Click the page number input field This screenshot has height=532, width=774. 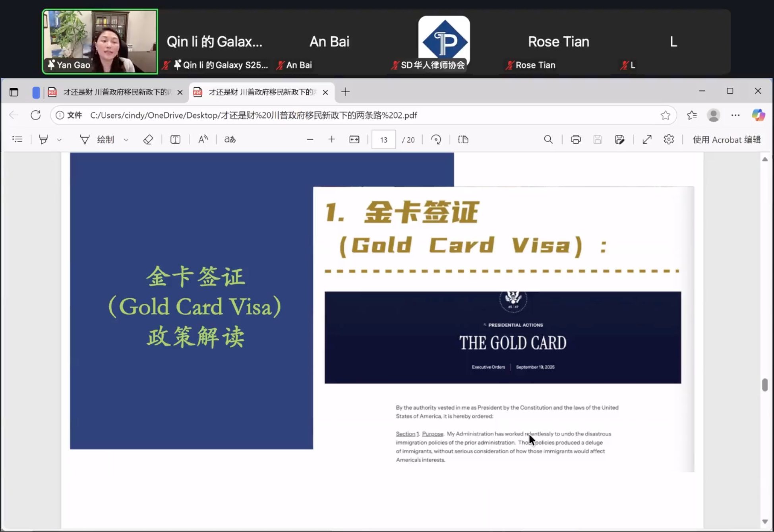click(x=383, y=139)
